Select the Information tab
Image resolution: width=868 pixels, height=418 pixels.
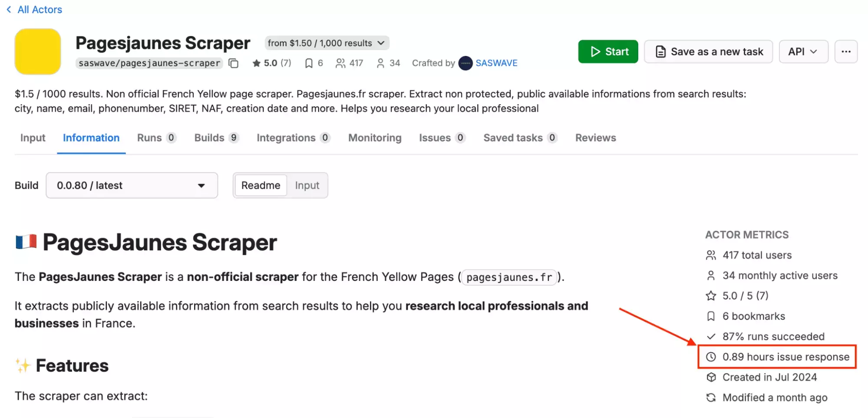pos(91,138)
